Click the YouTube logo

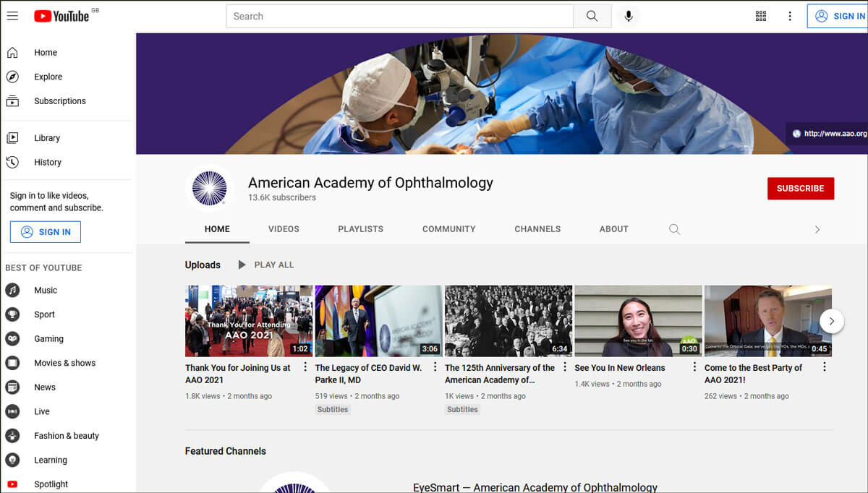61,16
